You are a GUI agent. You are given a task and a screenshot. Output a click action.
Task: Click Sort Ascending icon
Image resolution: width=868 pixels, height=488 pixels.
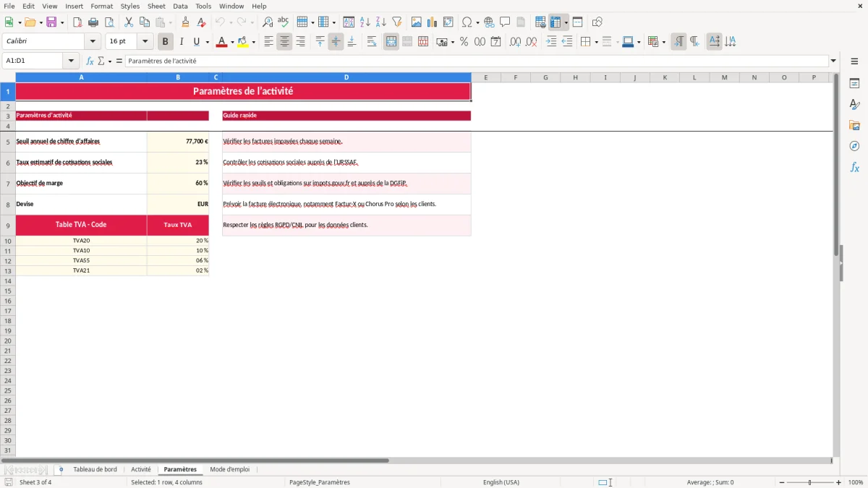pyautogui.click(x=365, y=22)
